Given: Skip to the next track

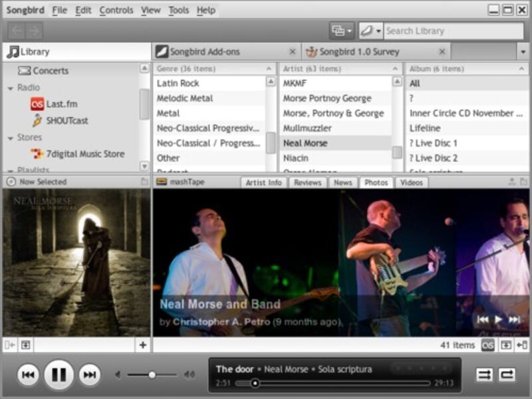Looking at the screenshot, I should tap(89, 375).
